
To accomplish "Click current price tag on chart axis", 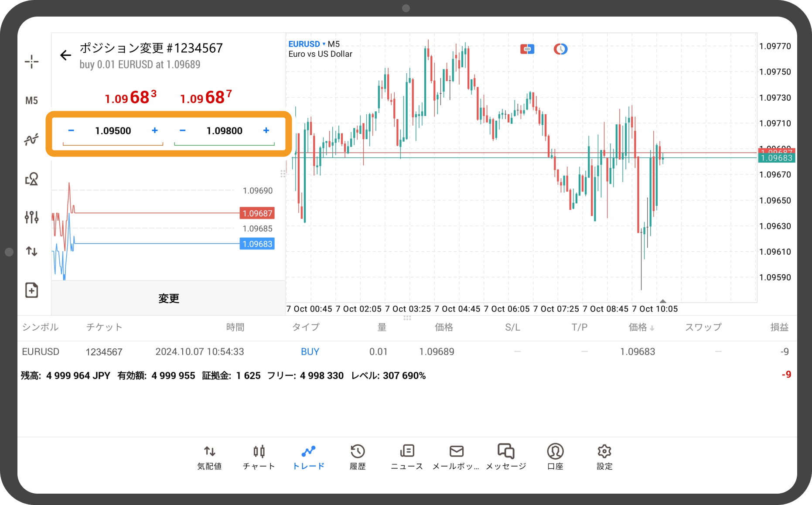I will [777, 158].
